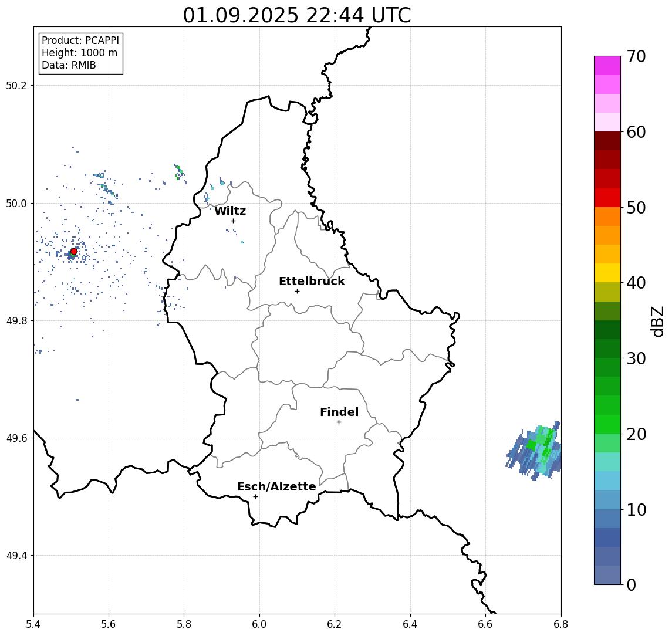The image size is (672, 636).
Task: Click the 20 label on the colorbar
Action: pos(636,434)
